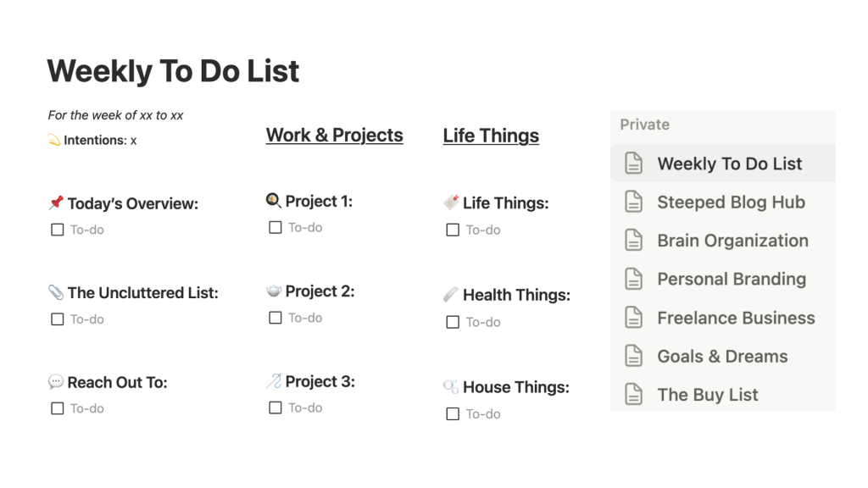Check the to-do box under House Things
This screenshot has width=868, height=488.
pos(453,414)
